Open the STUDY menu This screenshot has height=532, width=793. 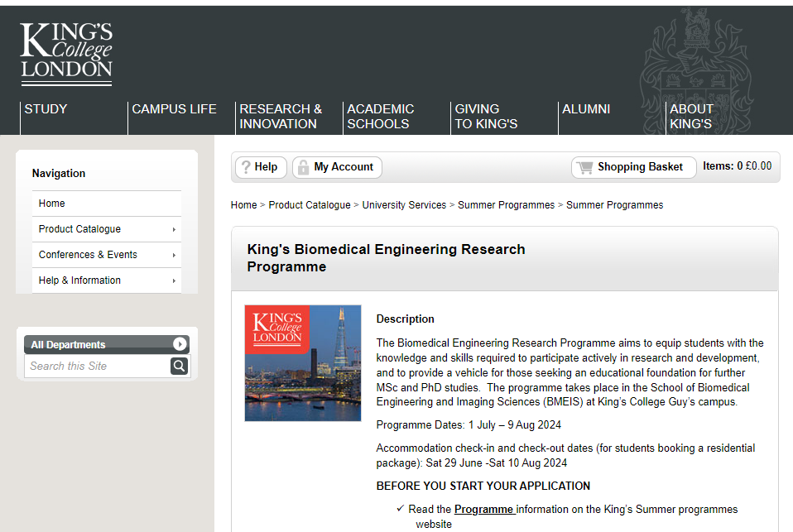pyautogui.click(x=46, y=109)
